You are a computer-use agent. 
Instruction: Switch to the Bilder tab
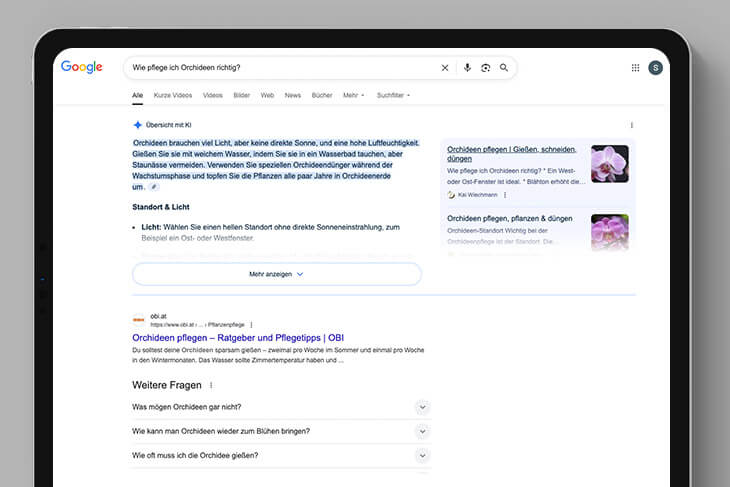point(242,95)
